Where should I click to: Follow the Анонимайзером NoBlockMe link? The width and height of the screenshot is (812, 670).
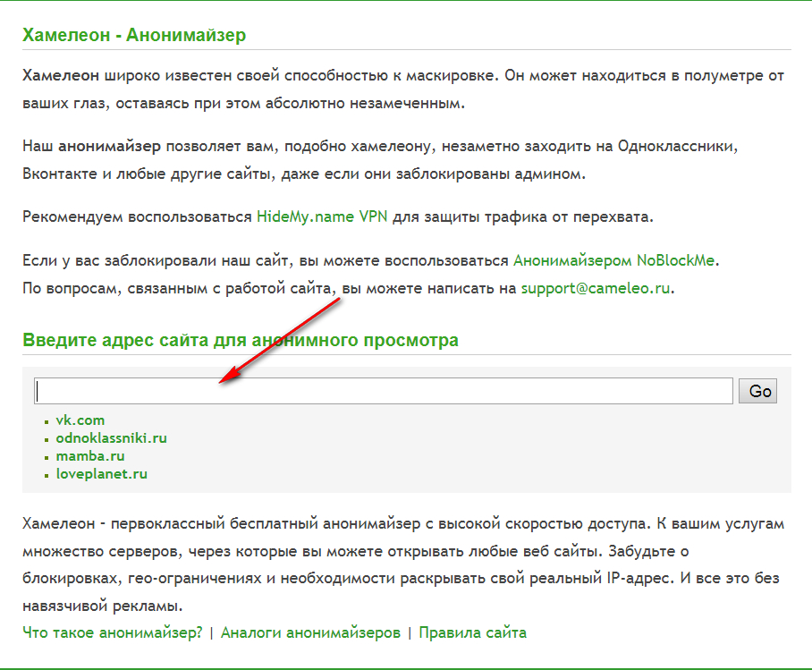click(x=614, y=261)
